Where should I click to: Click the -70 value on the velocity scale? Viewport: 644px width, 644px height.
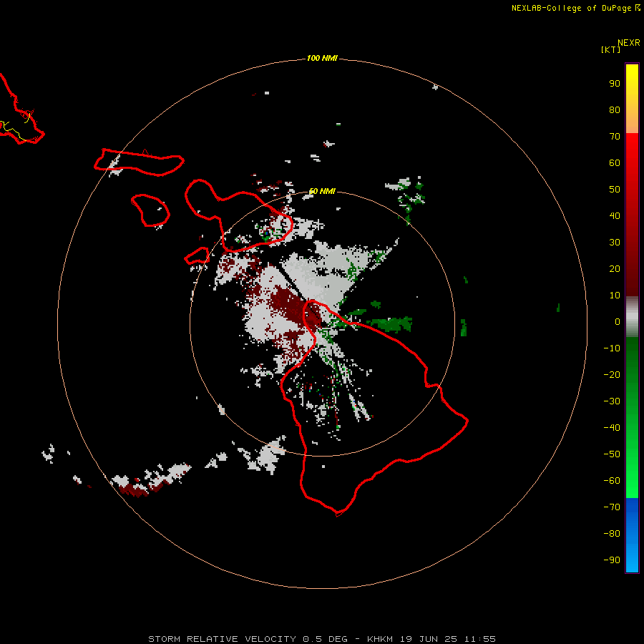click(612, 507)
